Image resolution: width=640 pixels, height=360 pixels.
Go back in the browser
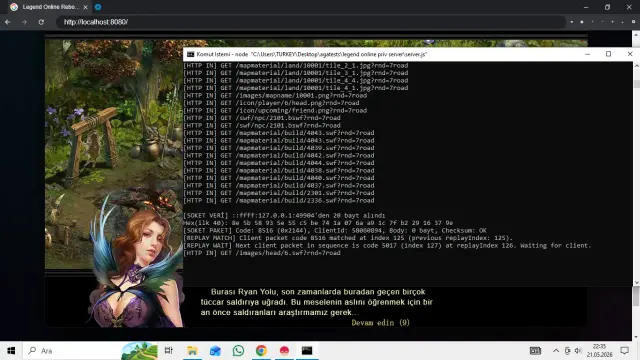coord(7,22)
